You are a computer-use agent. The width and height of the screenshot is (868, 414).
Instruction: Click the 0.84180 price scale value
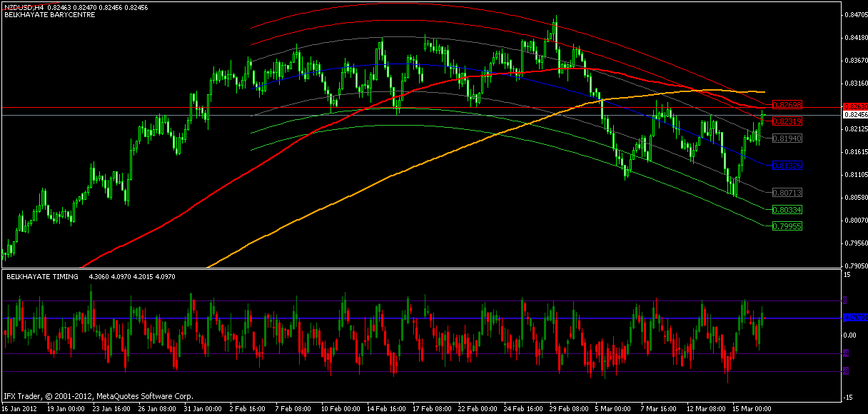[856, 37]
